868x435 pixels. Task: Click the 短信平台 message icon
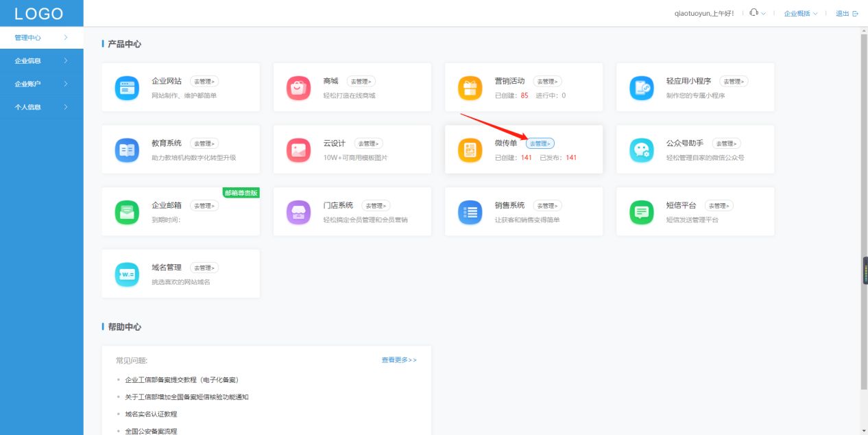[x=641, y=211]
